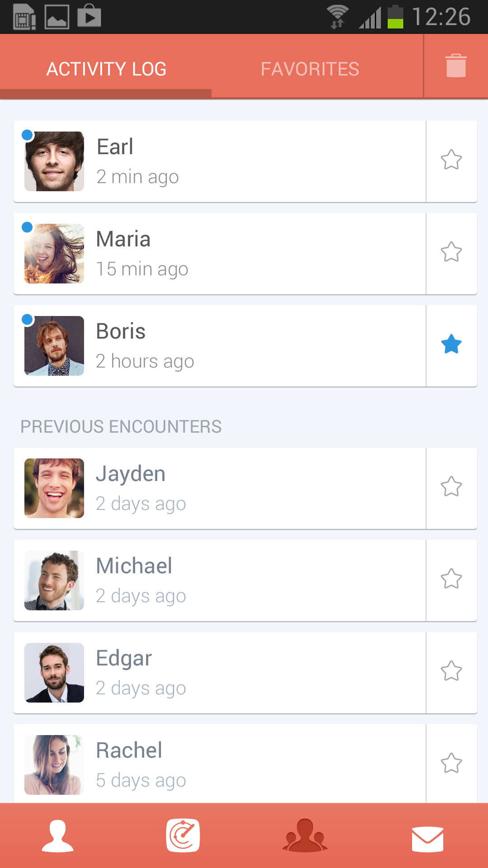
Task: Open the profile icon in bottom bar
Action: click(58, 836)
